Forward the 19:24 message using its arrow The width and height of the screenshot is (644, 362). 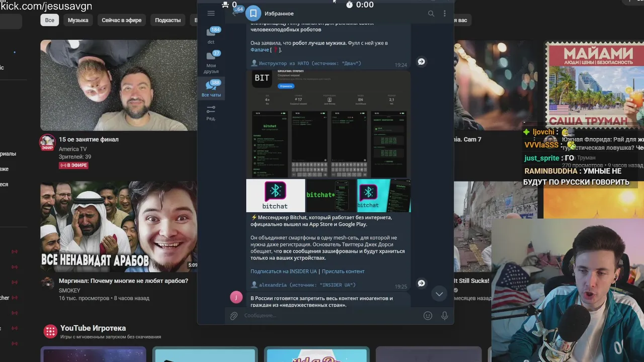click(x=421, y=61)
